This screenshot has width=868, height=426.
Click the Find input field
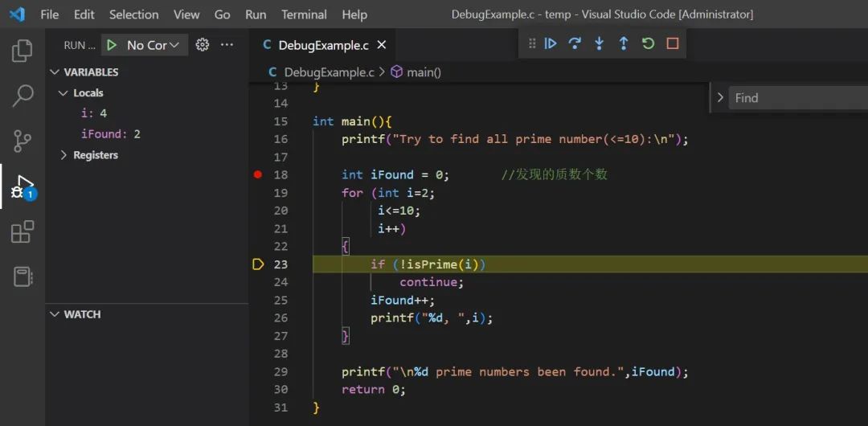[x=798, y=98]
